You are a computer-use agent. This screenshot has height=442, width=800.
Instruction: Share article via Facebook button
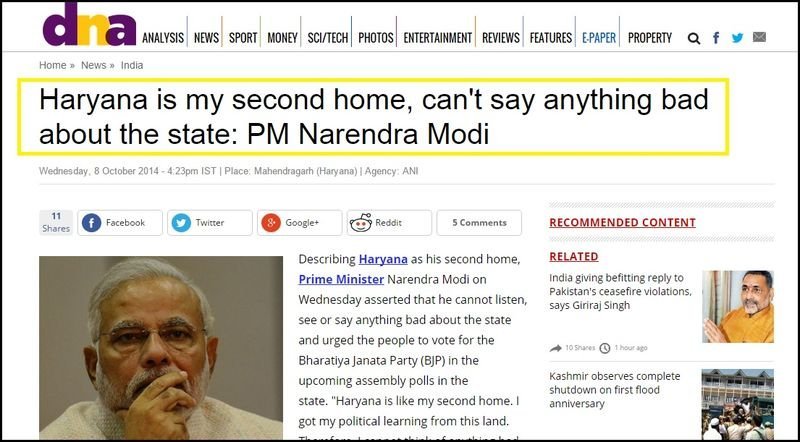pyautogui.click(x=120, y=223)
